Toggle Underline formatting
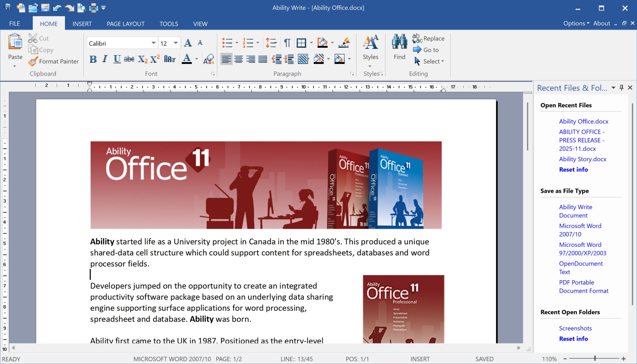 point(117,59)
